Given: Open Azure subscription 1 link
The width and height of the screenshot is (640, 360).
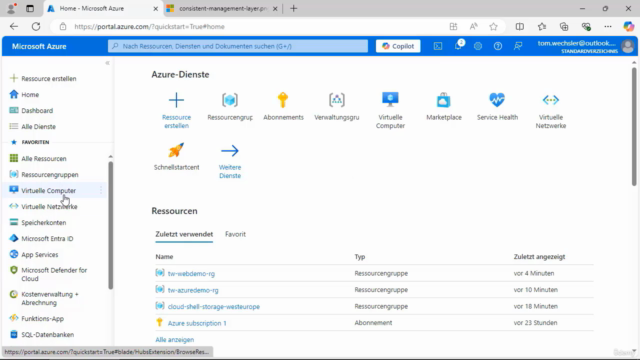Looking at the screenshot, I should (x=197, y=323).
